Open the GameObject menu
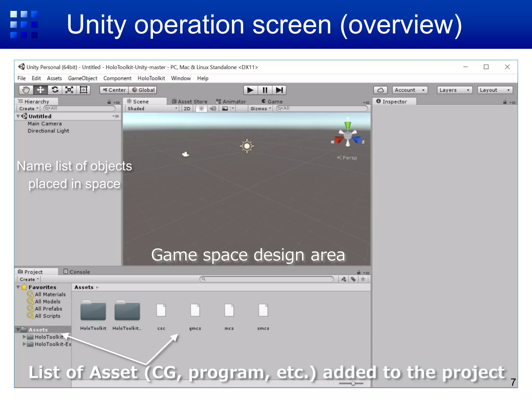This screenshot has width=532, height=399. pos(83,78)
